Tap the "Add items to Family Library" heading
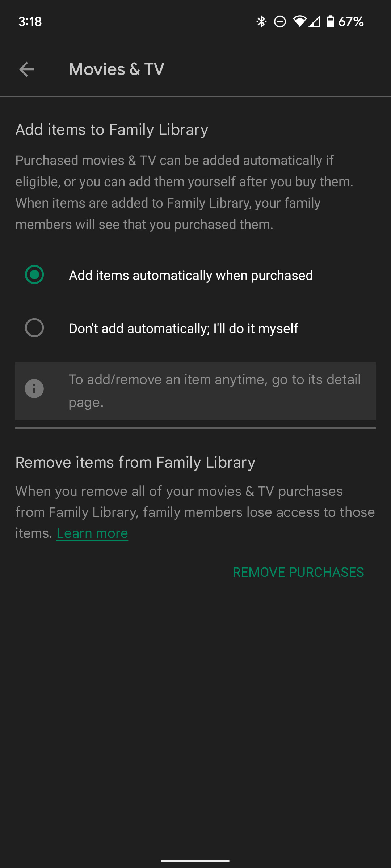 [112, 129]
